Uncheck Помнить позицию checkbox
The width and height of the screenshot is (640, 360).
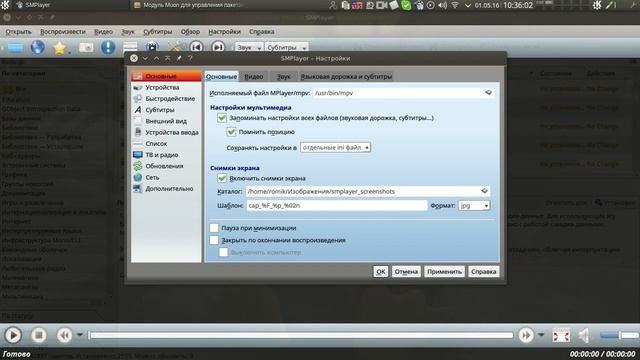point(231,132)
